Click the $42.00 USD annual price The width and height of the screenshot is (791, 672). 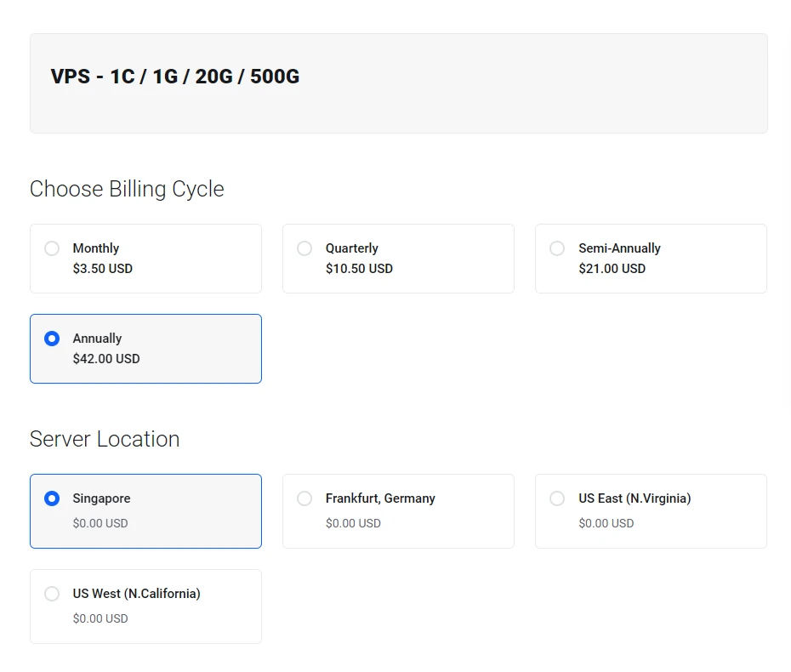click(106, 359)
